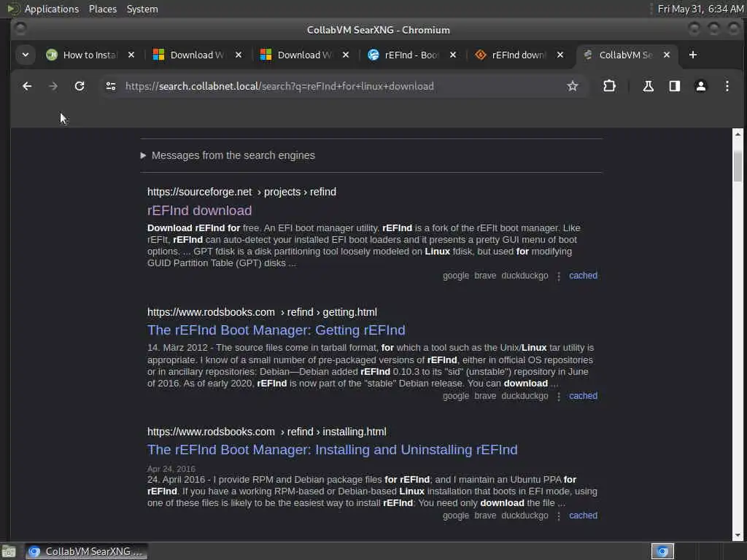Open more options dots for getting.html result
Screen dimensions: 747x560
coord(558,396)
